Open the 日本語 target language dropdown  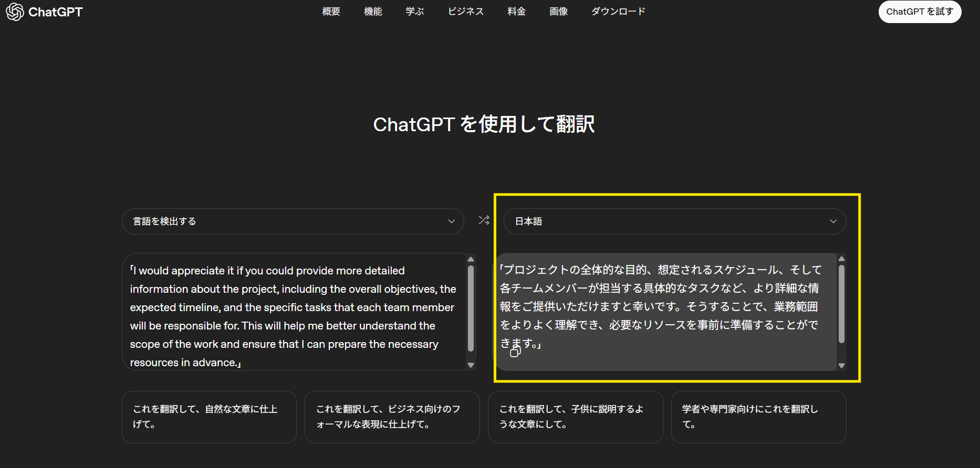click(x=674, y=221)
